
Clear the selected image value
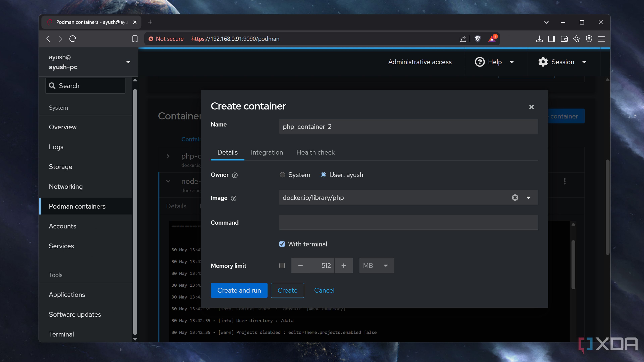pos(515,198)
